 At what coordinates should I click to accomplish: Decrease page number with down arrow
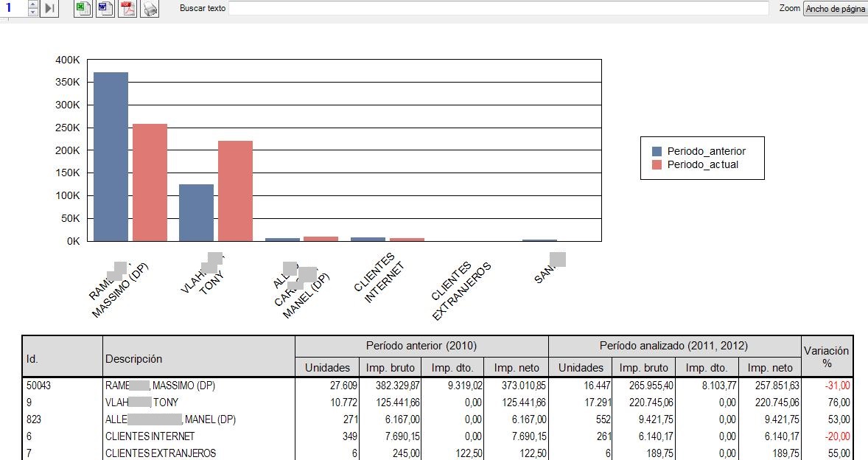tap(32, 13)
